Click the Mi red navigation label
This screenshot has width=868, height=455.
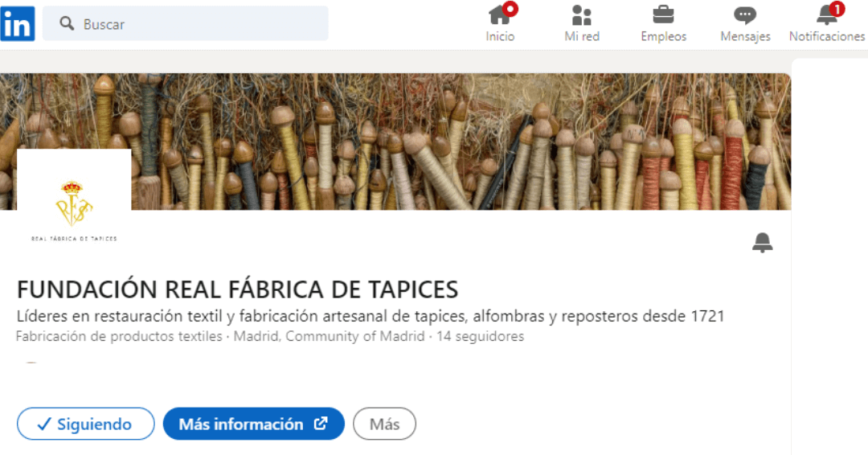[x=582, y=36]
